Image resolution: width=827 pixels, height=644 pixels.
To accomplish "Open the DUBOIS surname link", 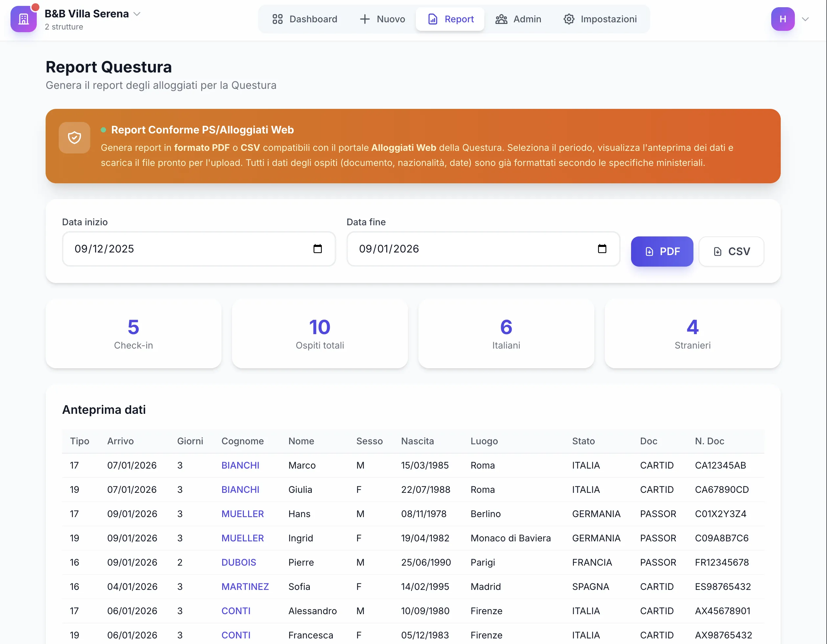I will coord(239,562).
